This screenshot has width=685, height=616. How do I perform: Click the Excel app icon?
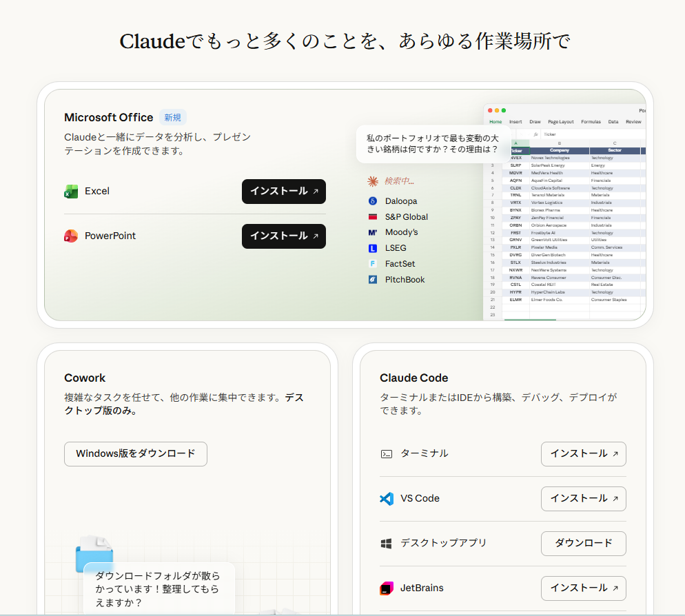[71, 192]
